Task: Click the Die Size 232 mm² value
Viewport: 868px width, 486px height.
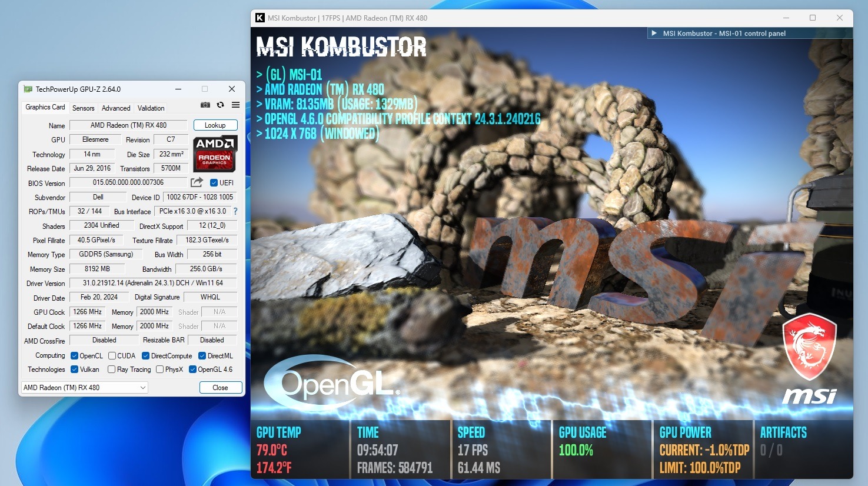Action: (x=171, y=154)
